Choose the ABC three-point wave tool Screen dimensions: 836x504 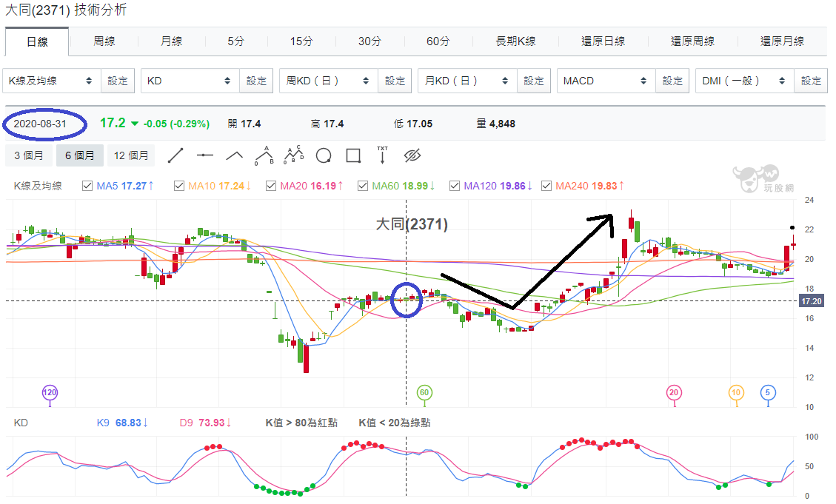(264, 155)
